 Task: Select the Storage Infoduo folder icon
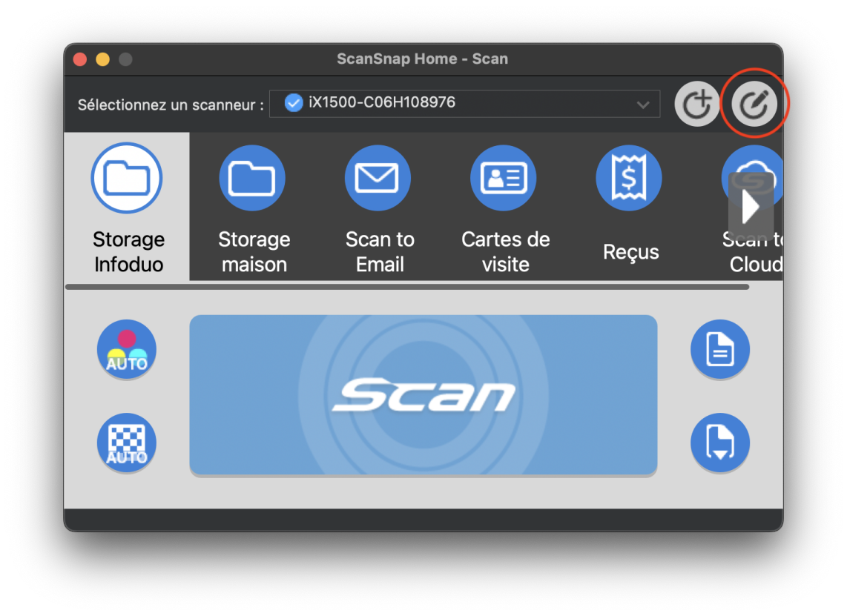click(x=128, y=178)
